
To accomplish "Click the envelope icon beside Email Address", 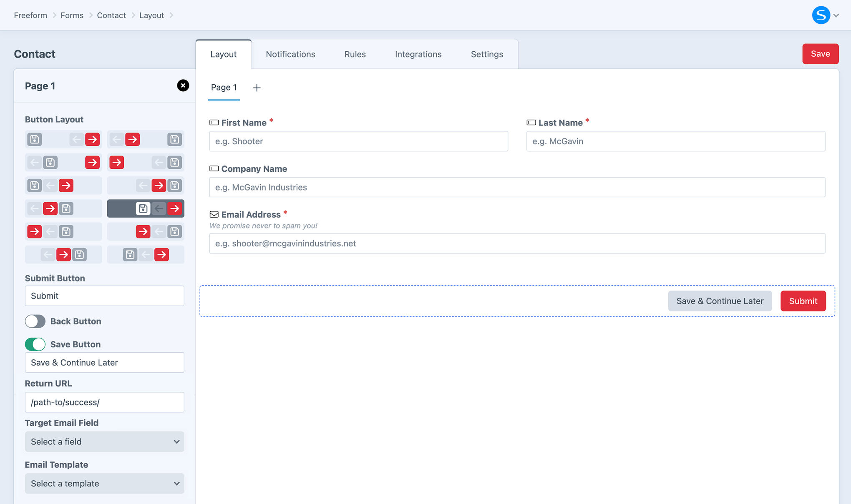I will (214, 214).
